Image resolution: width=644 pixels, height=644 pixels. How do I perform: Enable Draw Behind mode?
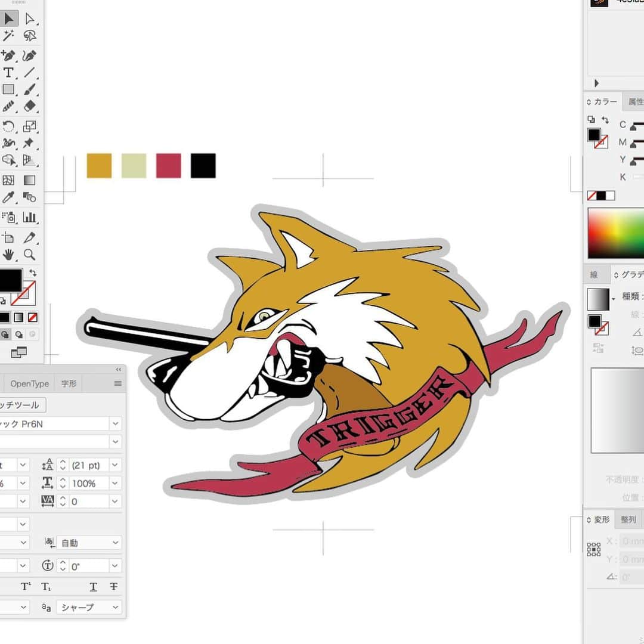point(19,335)
